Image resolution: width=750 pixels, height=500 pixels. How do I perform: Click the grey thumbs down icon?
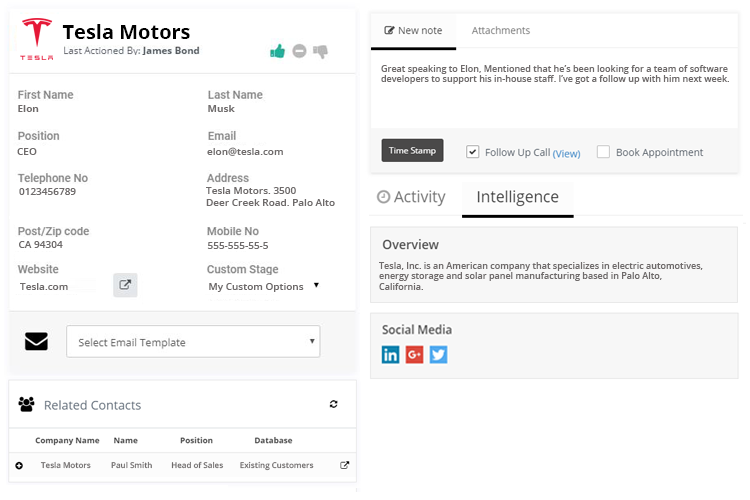click(320, 51)
